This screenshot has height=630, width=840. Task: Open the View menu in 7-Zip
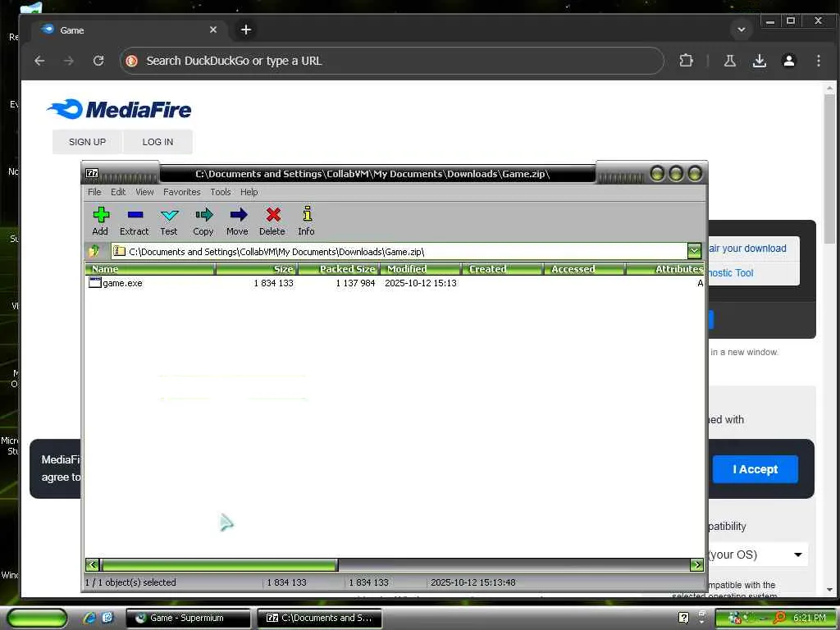144,192
